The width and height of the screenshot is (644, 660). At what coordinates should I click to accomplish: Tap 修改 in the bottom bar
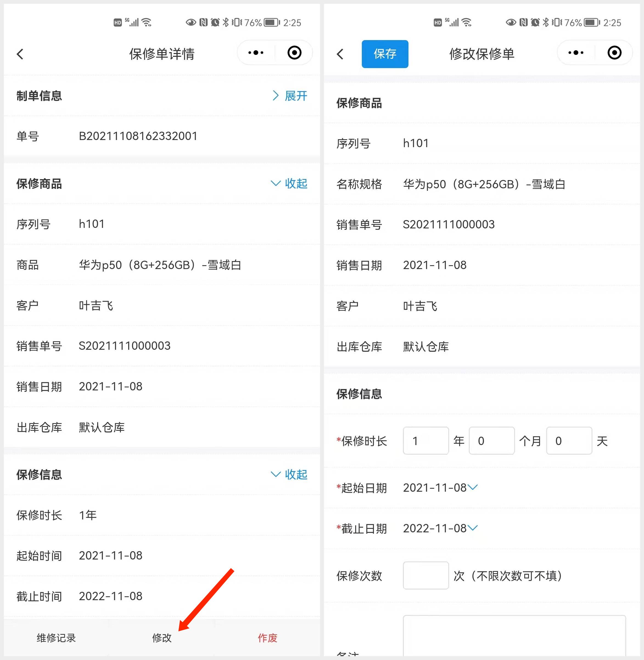[x=162, y=638]
